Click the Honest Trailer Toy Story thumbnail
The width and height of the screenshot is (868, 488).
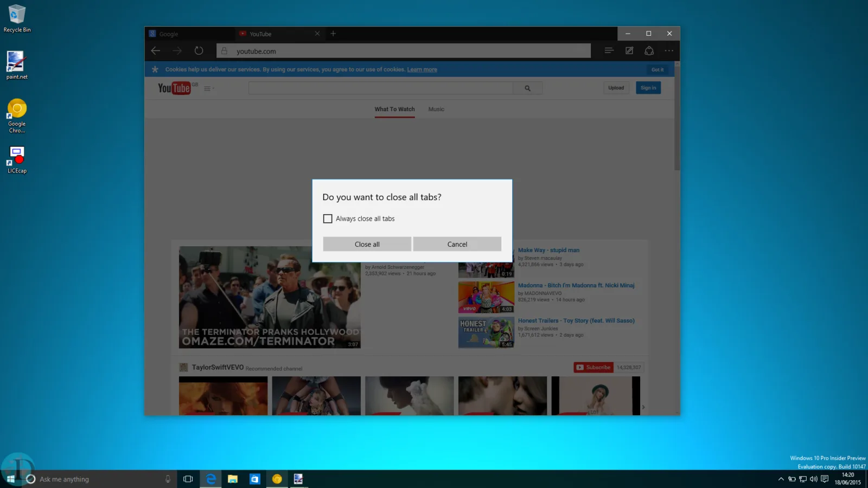(486, 332)
